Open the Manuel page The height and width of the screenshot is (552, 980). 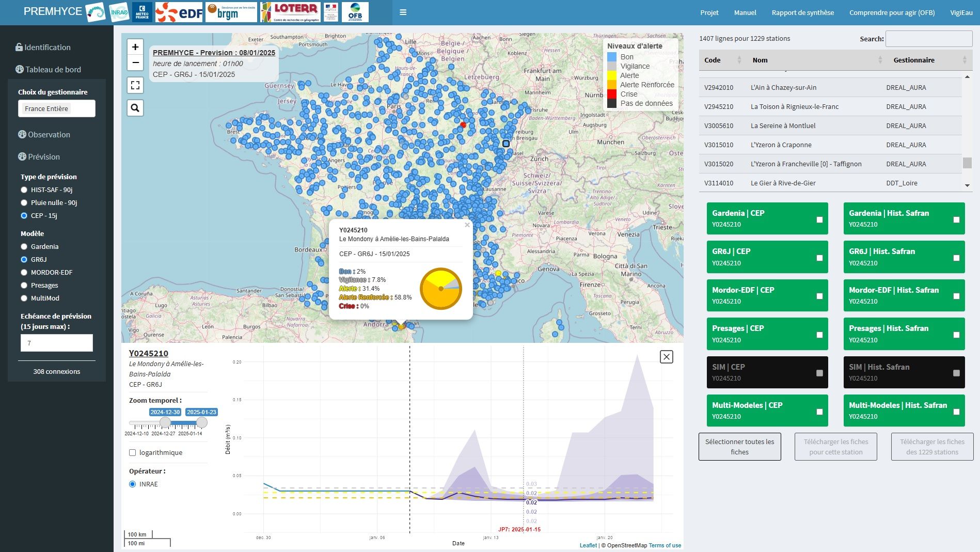point(745,12)
